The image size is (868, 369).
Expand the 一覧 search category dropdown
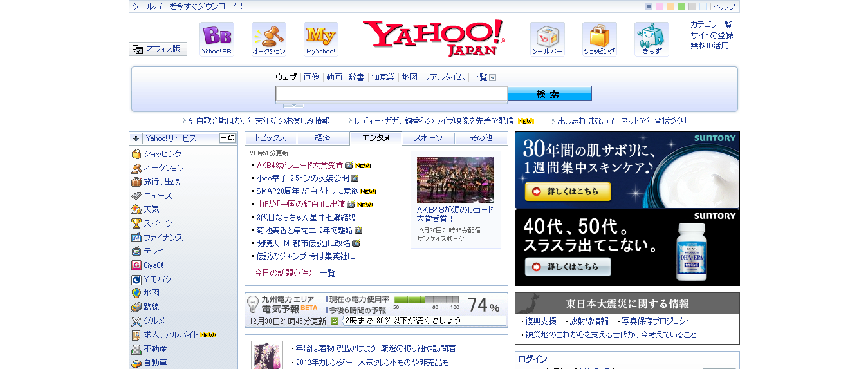tap(492, 77)
